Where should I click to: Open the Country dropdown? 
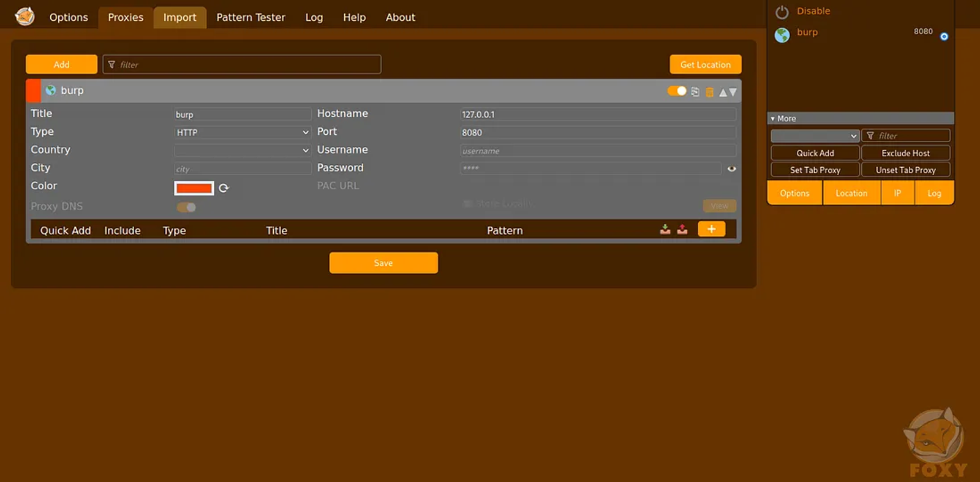point(243,150)
